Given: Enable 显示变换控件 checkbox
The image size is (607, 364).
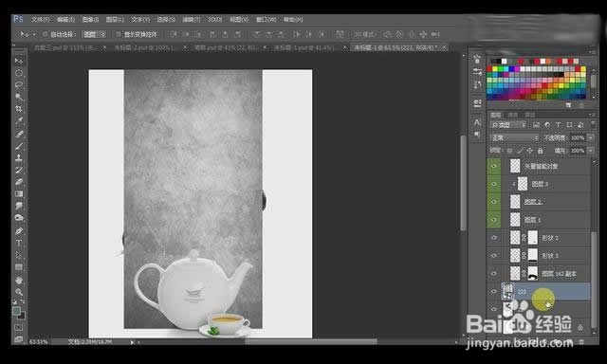Looking at the screenshot, I should tap(119, 34).
